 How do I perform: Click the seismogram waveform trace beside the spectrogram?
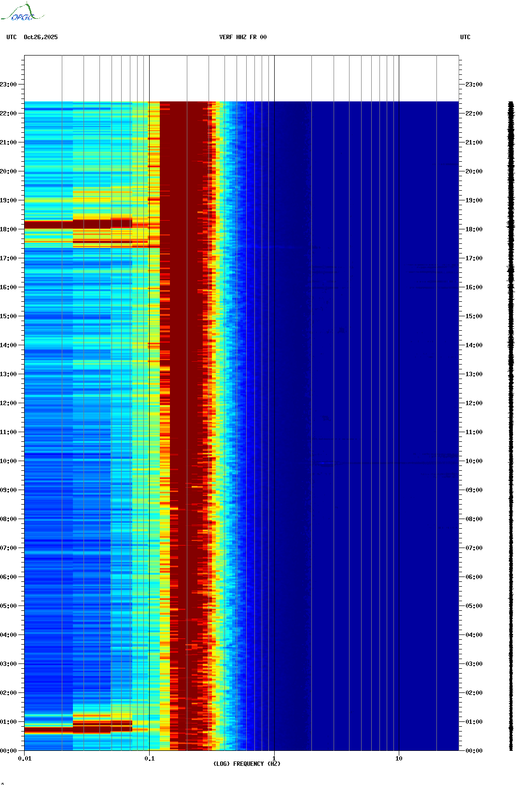pyautogui.click(x=511, y=426)
